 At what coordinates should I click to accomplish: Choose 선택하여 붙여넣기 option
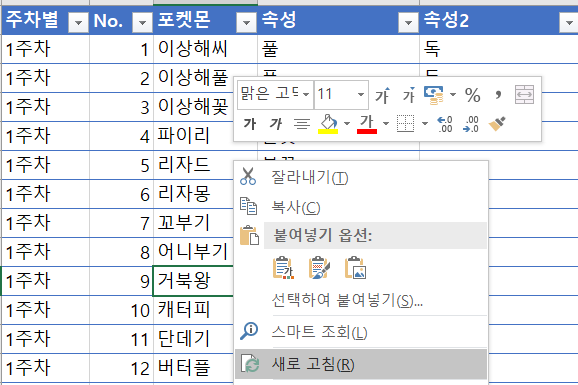pos(361,301)
